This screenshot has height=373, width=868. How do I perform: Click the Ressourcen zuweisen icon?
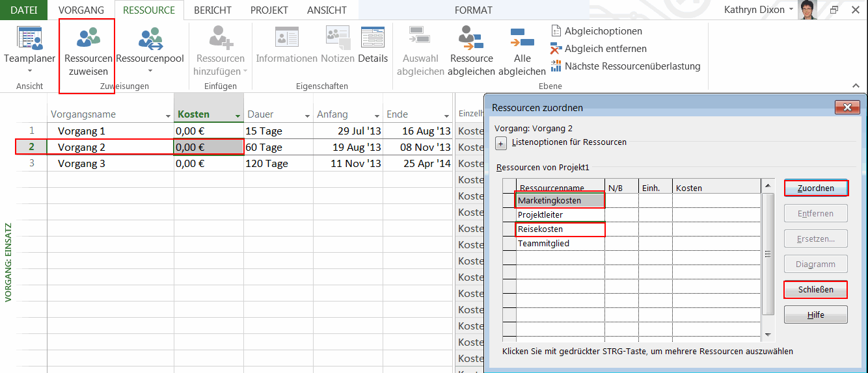[x=88, y=39]
